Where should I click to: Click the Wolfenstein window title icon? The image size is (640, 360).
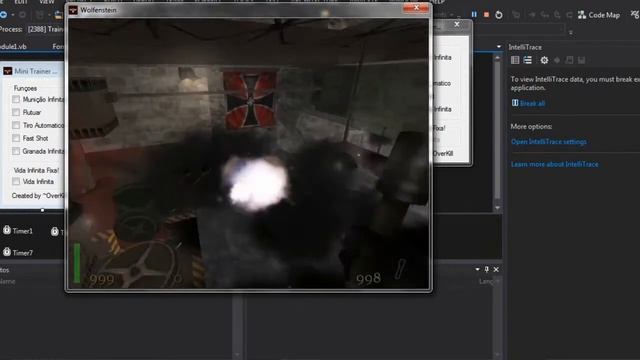coord(73,10)
